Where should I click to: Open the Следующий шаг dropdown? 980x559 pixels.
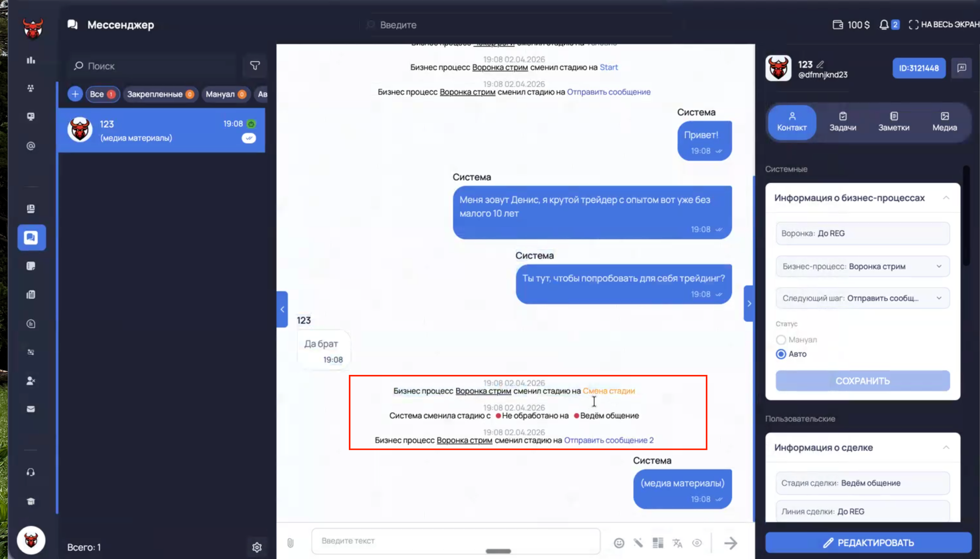pos(862,298)
